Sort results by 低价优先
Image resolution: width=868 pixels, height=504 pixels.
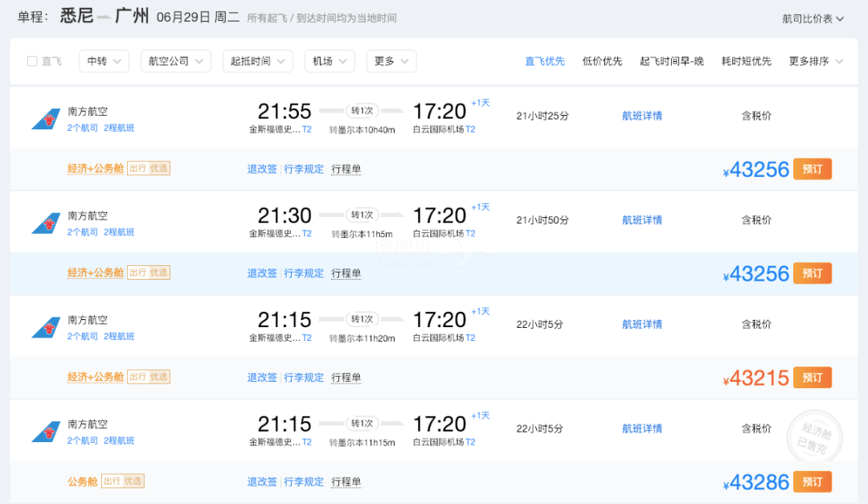602,61
